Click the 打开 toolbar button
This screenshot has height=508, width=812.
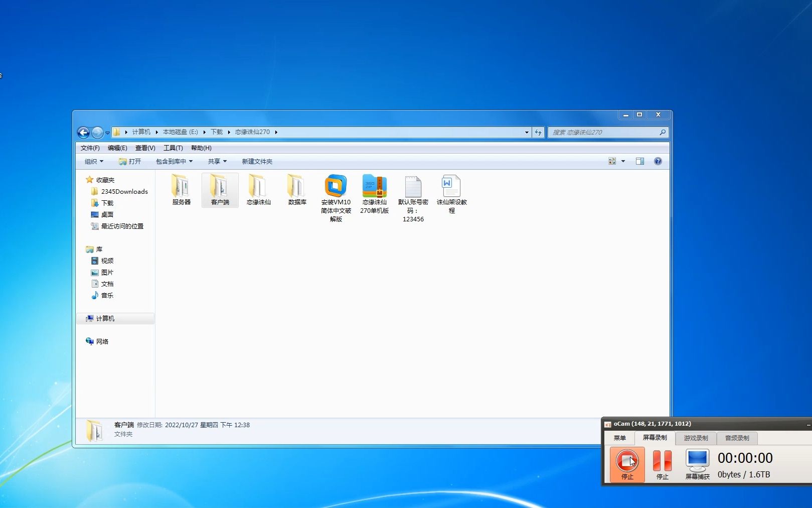pos(130,161)
